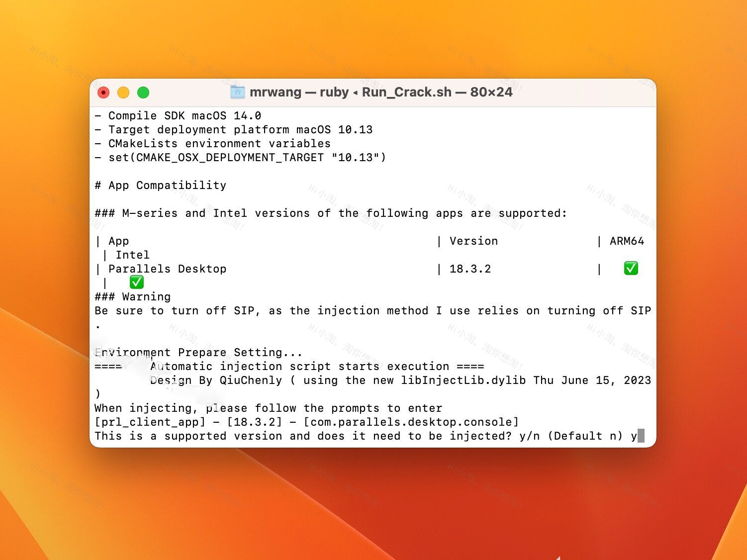This screenshot has width=747, height=560.
Task: Click the 'ARM64' table column header
Action: click(627, 241)
